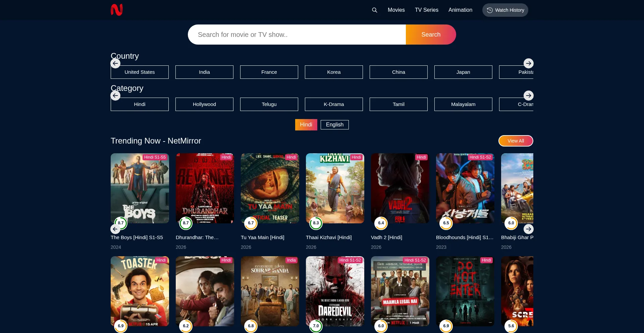This screenshot has height=333, width=644.
Task: Switch language toggle to Hindi
Action: tap(306, 125)
